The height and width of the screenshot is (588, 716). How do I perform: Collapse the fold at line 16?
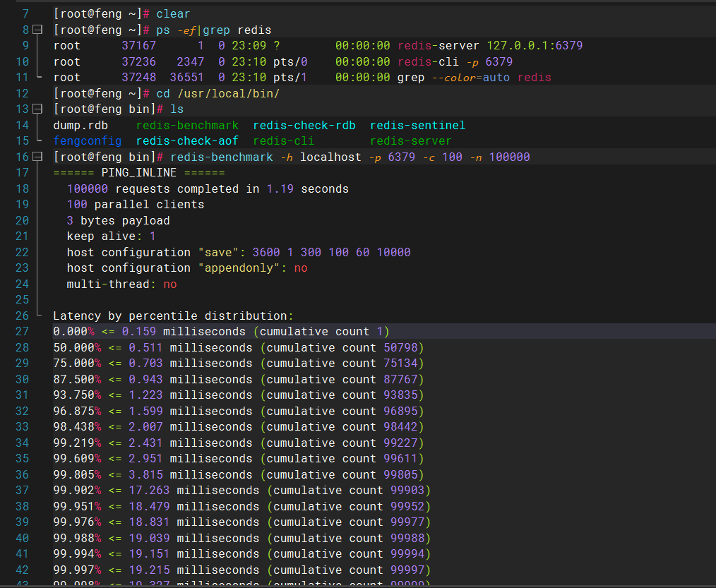[38, 157]
